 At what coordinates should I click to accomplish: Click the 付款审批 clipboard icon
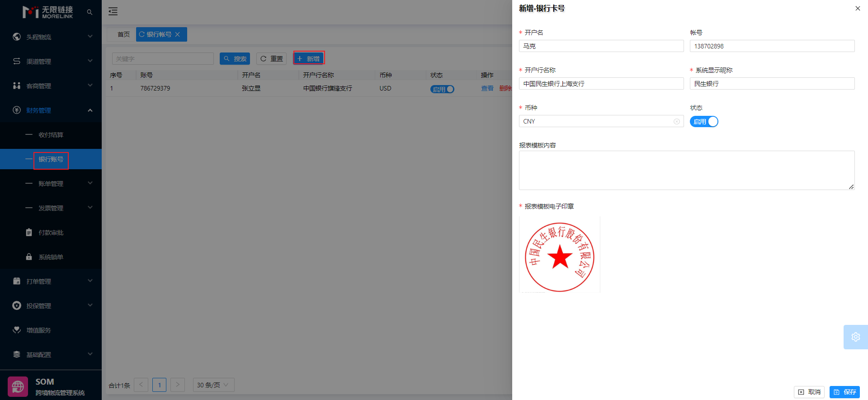point(29,232)
